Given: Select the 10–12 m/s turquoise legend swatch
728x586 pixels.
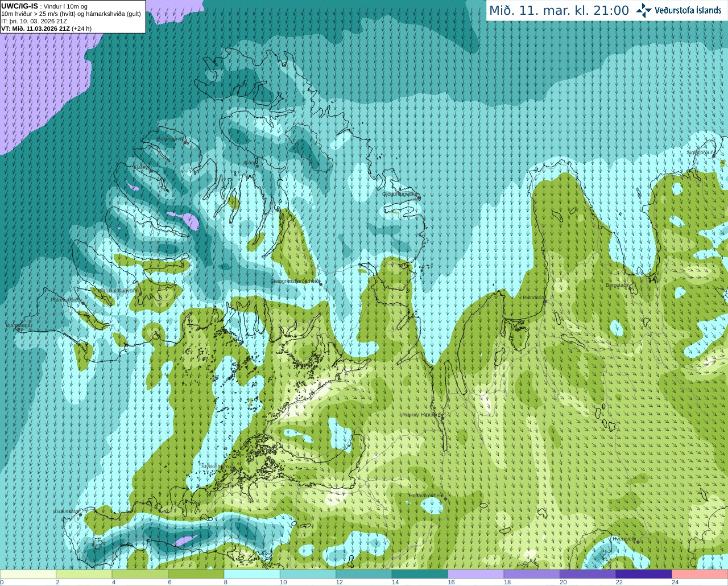Looking at the screenshot, I should coord(308,574).
